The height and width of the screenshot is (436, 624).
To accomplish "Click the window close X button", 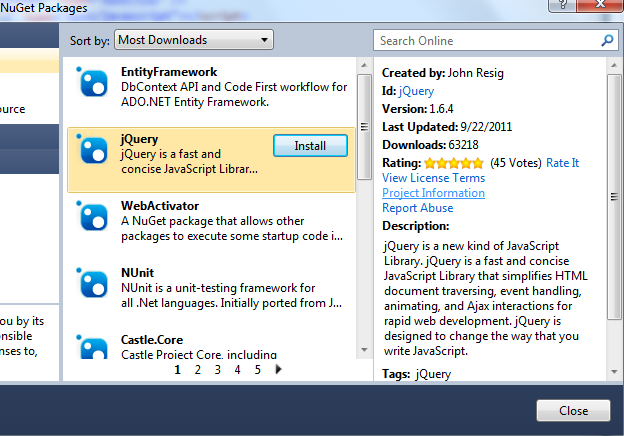I will (600, 5).
